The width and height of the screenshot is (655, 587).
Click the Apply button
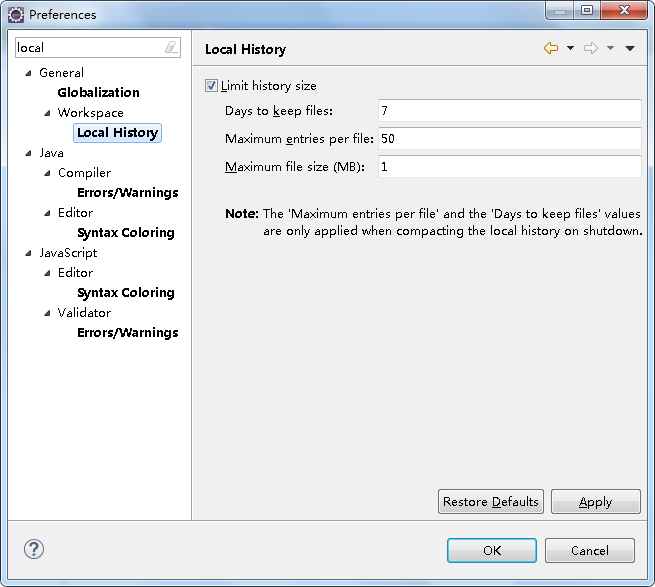pyautogui.click(x=596, y=501)
